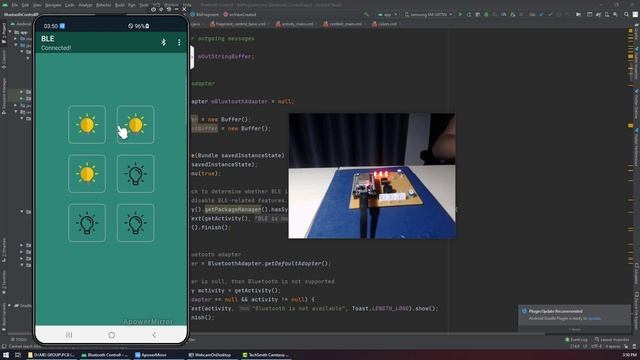
Task: Tap the phone's home navigation button
Action: [x=111, y=335]
